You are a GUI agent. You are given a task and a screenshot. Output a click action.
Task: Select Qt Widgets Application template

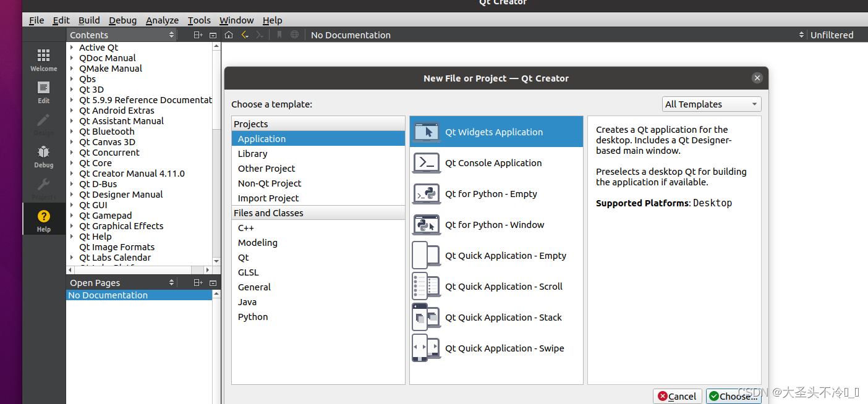(496, 132)
